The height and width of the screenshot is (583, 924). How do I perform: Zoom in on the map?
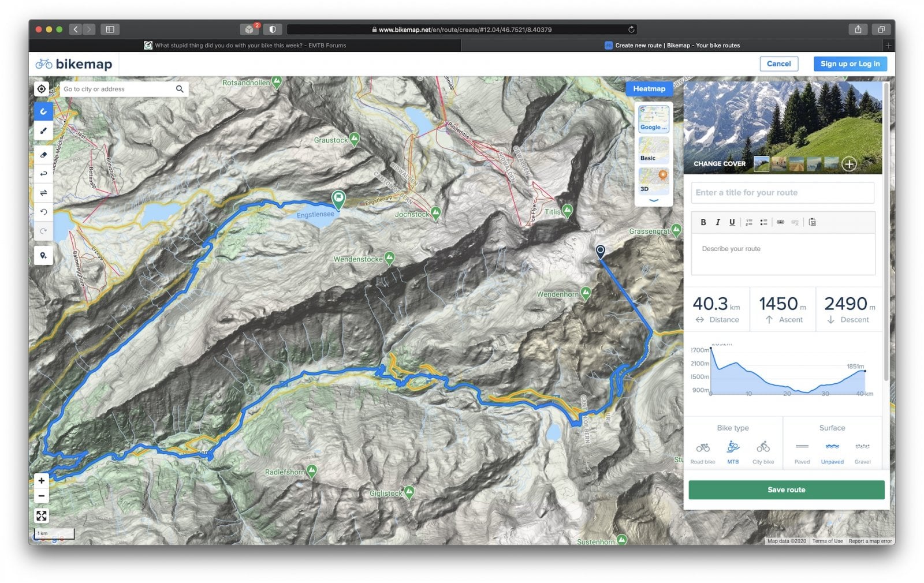(42, 480)
